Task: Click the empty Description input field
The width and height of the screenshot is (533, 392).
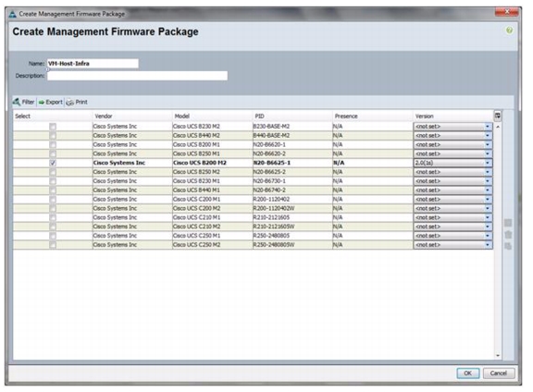Action: [137, 76]
